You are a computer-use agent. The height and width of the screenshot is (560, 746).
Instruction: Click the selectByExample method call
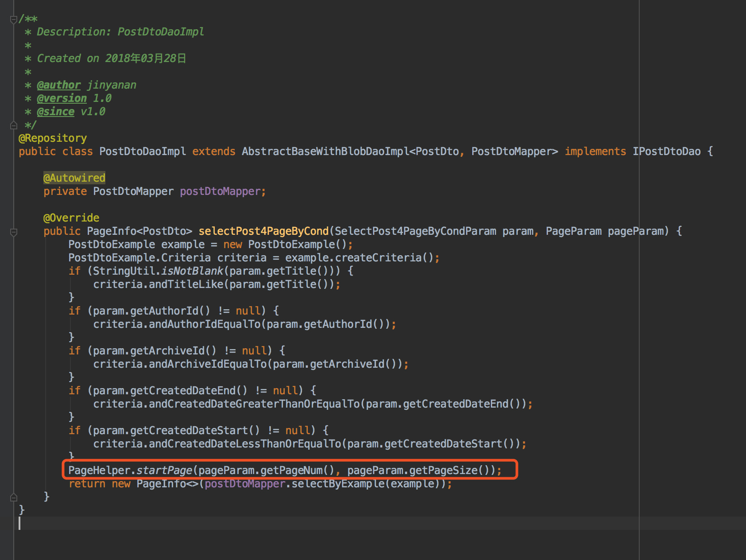click(x=338, y=484)
